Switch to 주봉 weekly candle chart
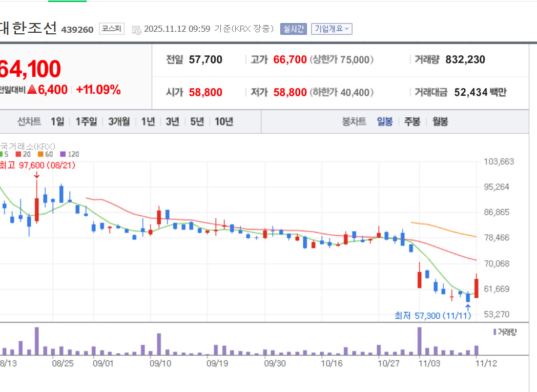This screenshot has height=392, width=537. 412,121
